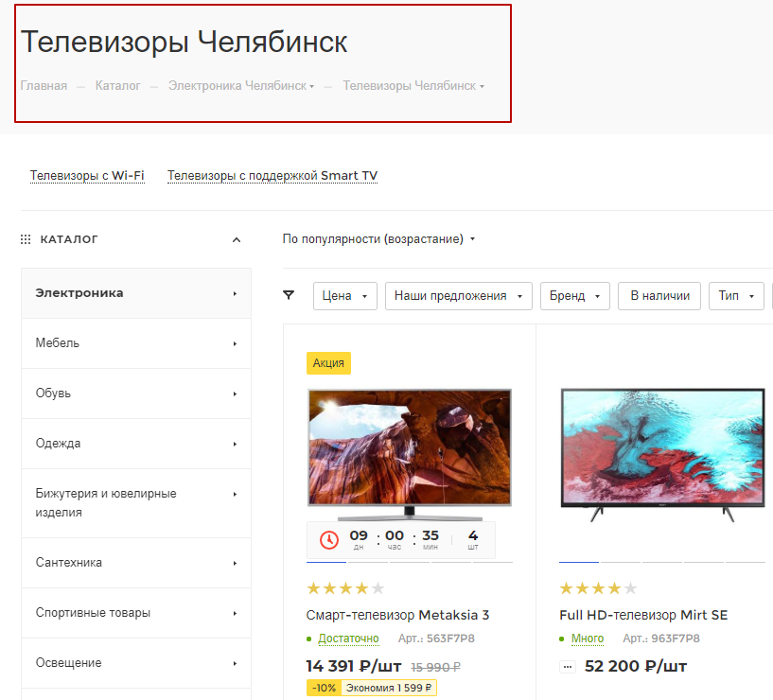This screenshot has width=773, height=700.
Task: Click Экономия 1 599 ₽ label
Action: click(389, 688)
